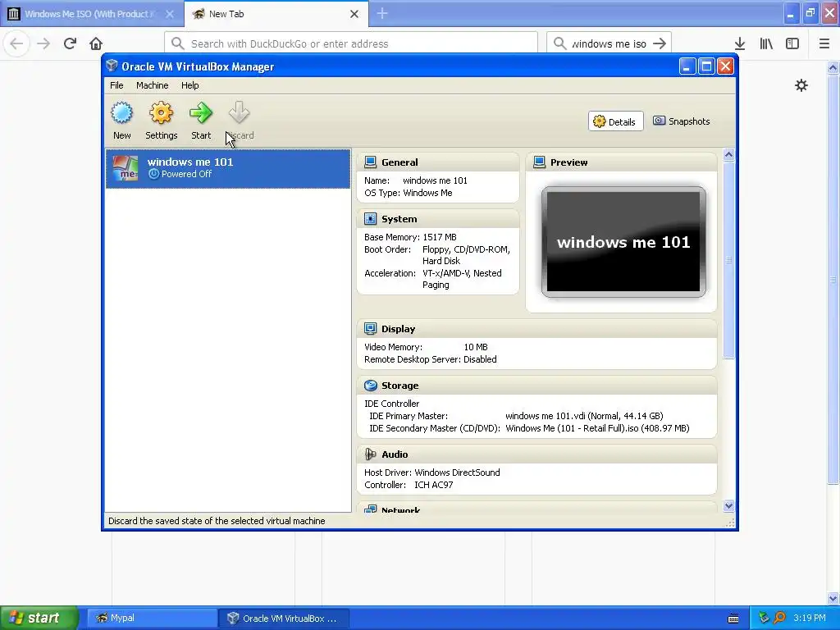The width and height of the screenshot is (840, 630).
Task: Click the Display section monitor icon
Action: [370, 329]
